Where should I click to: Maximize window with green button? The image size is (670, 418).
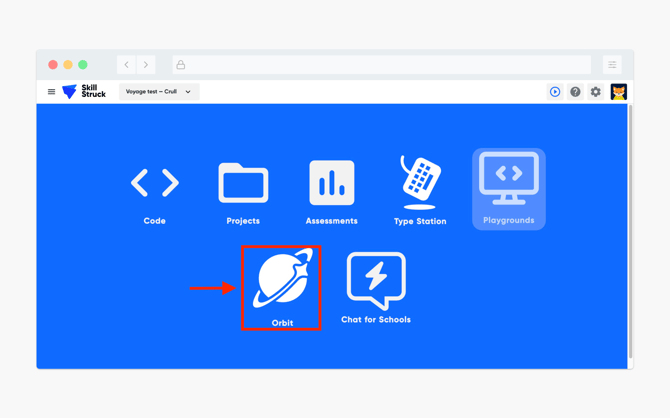point(83,65)
